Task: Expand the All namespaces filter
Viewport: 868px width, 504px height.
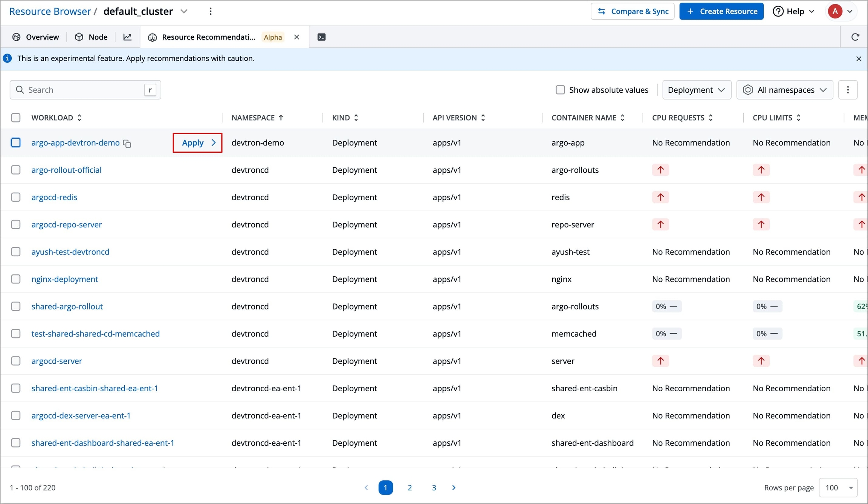Action: click(784, 90)
